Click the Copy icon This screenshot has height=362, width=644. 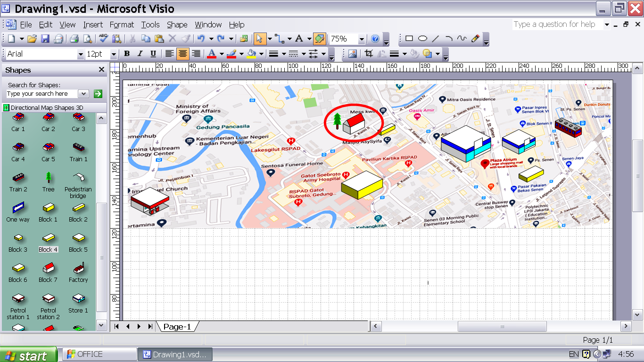146,39
